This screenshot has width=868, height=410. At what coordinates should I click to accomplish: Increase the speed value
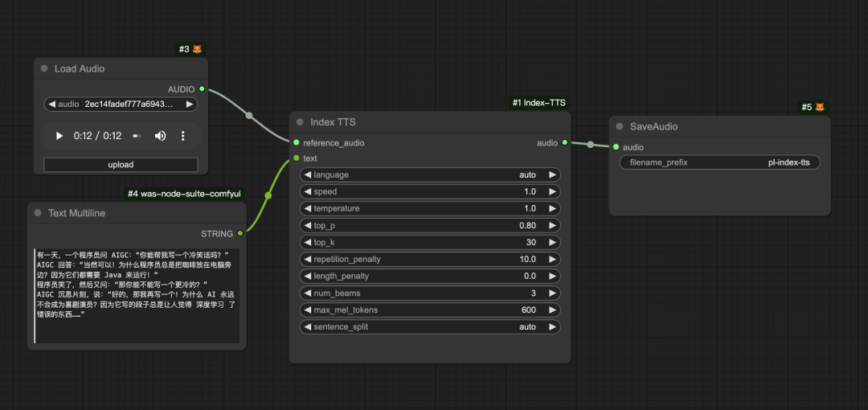pos(552,192)
